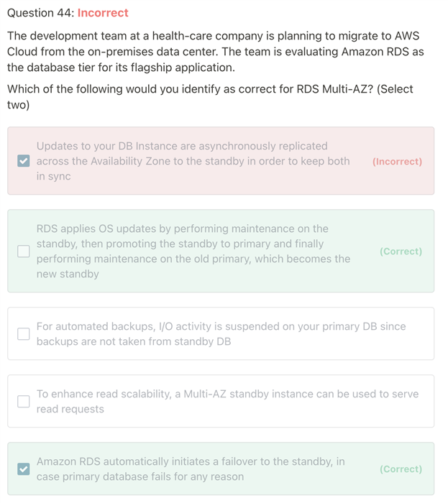
Task: Click the health-care company scenario paragraph
Action: 215,52
